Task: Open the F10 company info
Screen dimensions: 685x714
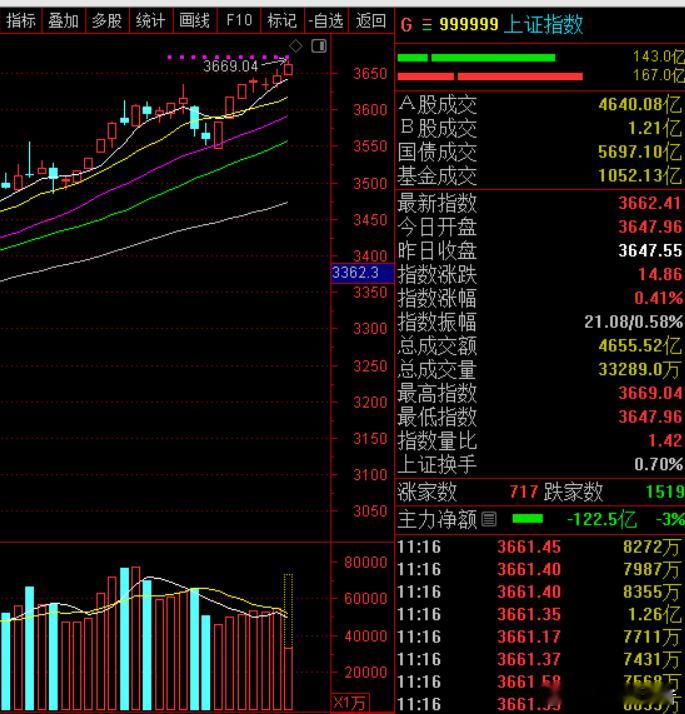Action: (239, 21)
